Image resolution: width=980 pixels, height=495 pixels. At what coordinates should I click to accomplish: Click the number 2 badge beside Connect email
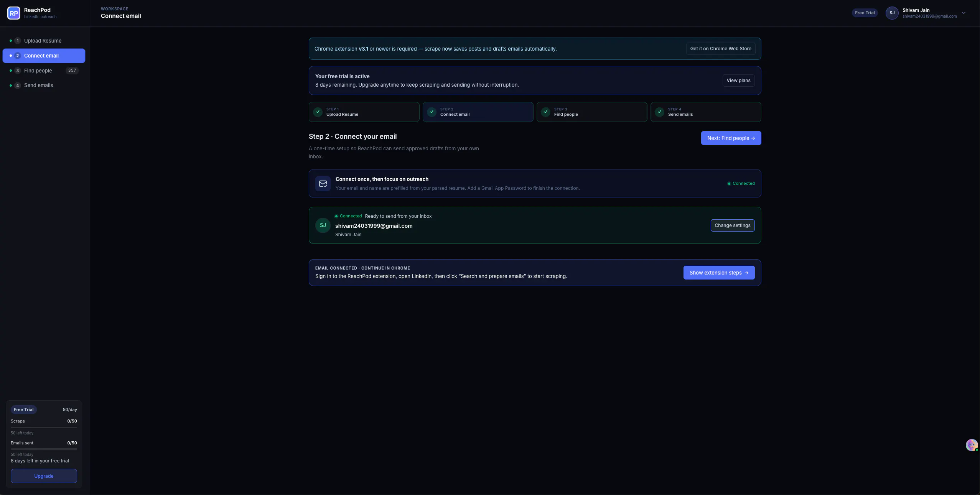(x=18, y=56)
